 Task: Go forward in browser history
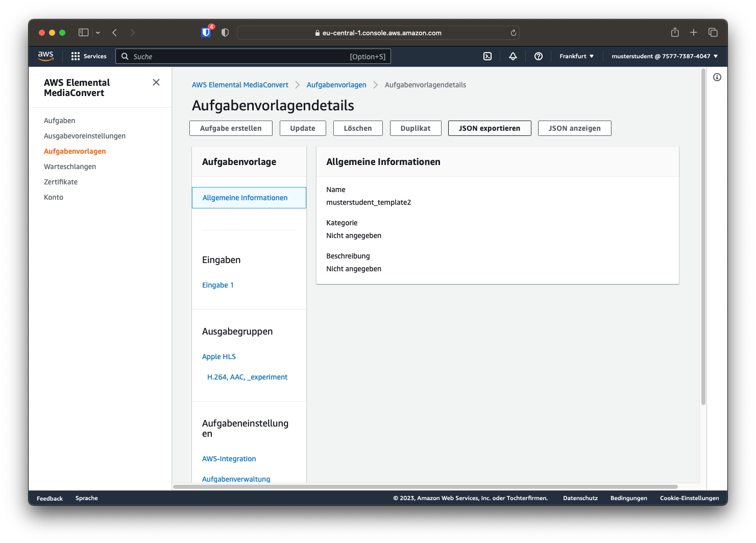tap(133, 33)
